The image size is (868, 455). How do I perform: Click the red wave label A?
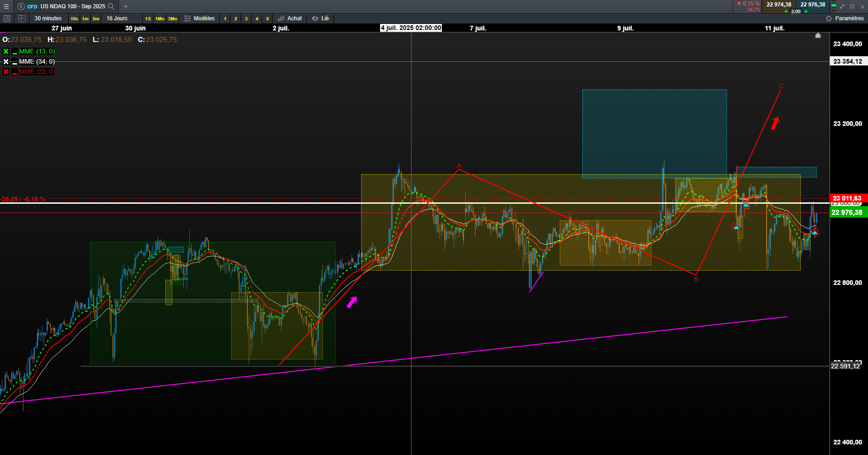(x=459, y=165)
